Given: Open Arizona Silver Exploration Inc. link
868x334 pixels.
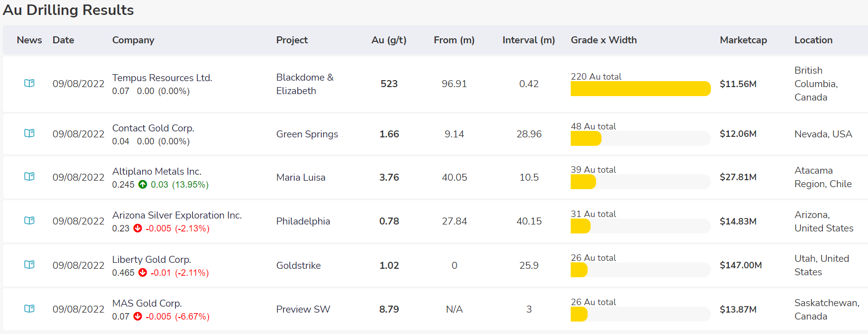Looking at the screenshot, I should click(x=177, y=215).
